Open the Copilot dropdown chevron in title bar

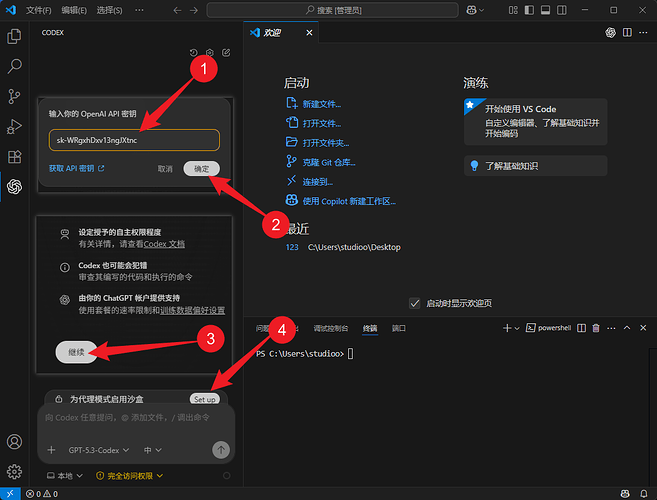coord(481,10)
